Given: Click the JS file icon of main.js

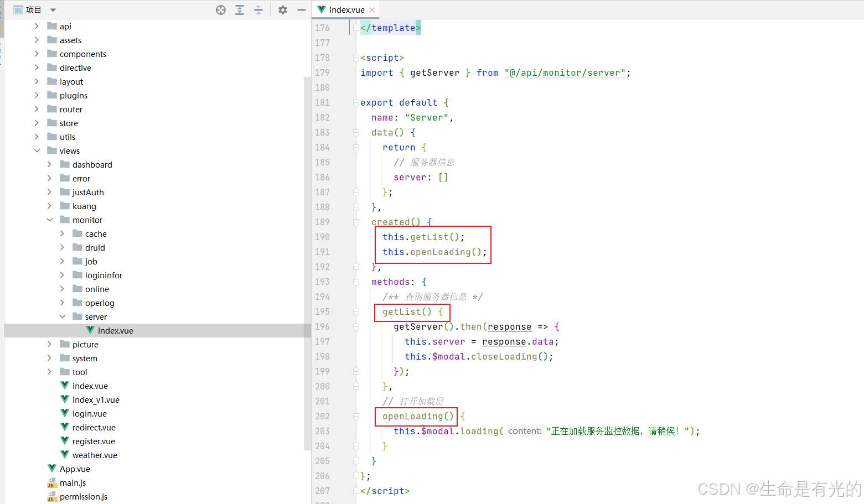Looking at the screenshot, I should pyautogui.click(x=52, y=482).
